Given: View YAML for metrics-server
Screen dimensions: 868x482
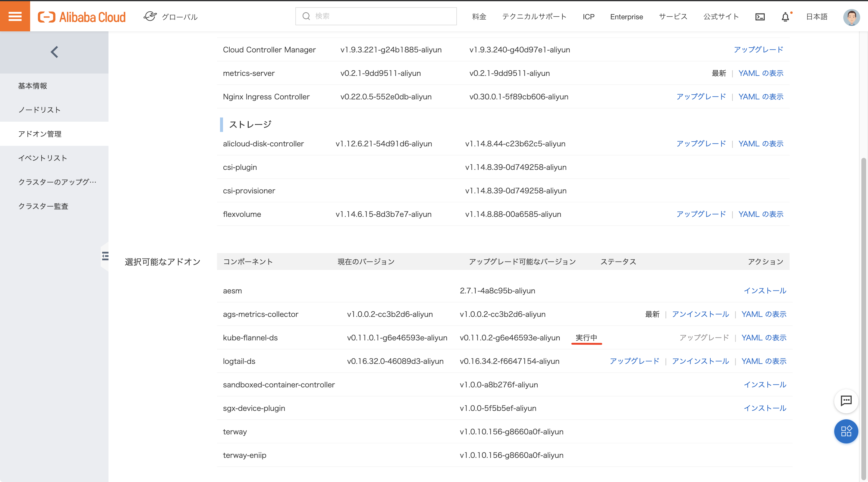Looking at the screenshot, I should tap(760, 73).
